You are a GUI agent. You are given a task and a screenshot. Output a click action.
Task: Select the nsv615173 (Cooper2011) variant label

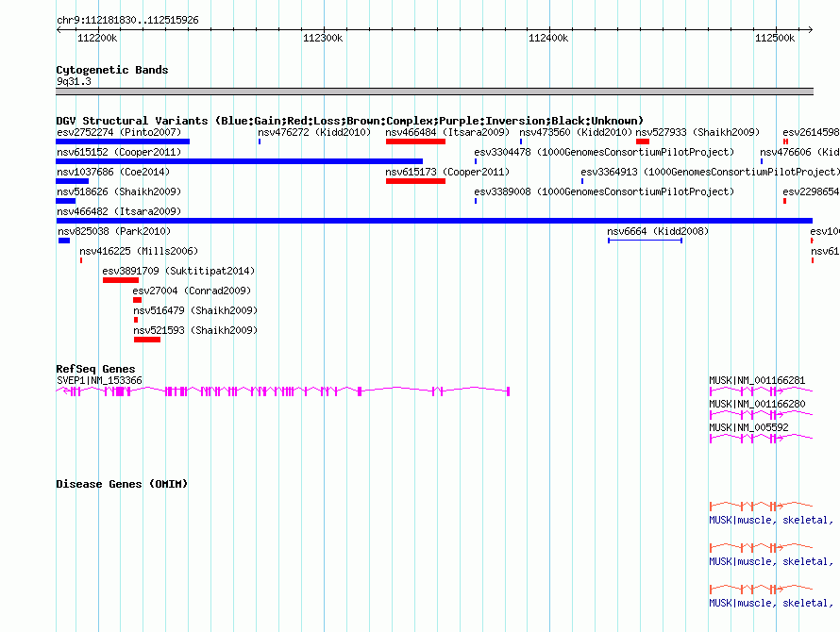click(447, 172)
